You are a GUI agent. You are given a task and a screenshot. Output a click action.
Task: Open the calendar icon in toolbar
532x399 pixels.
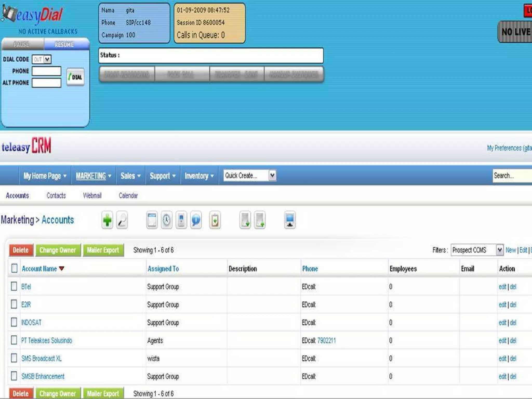pyautogui.click(x=152, y=220)
